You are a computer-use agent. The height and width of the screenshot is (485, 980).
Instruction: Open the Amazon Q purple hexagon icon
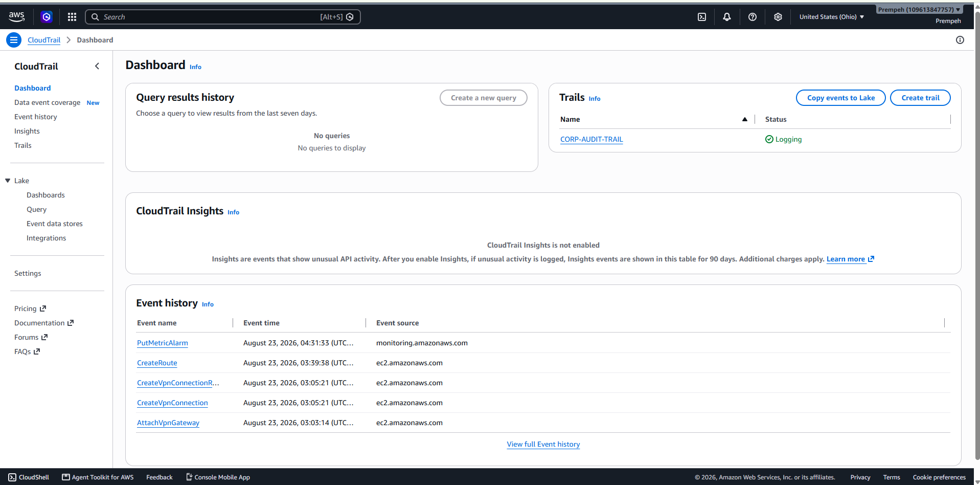[47, 17]
